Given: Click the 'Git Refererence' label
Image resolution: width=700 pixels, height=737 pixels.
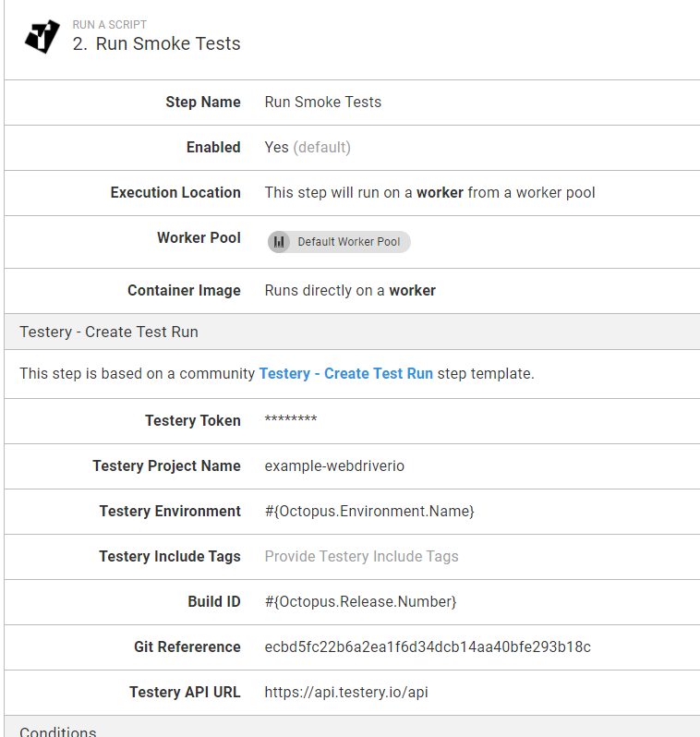Looking at the screenshot, I should click(187, 646).
